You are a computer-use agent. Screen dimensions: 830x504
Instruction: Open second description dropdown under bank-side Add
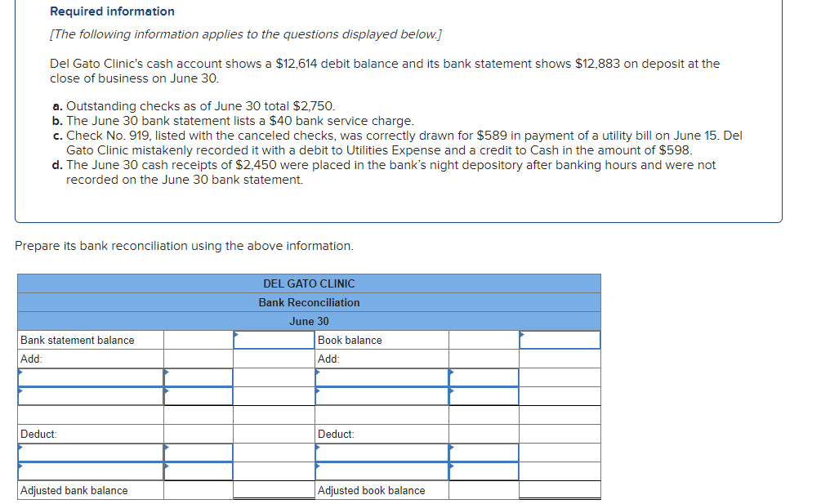(x=91, y=396)
